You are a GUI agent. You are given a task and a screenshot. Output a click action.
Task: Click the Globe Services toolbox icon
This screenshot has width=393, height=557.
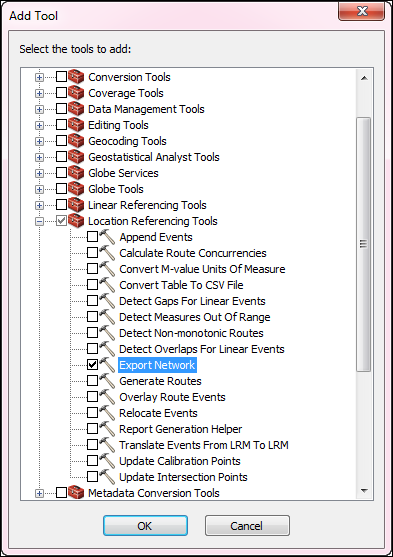[76, 173]
